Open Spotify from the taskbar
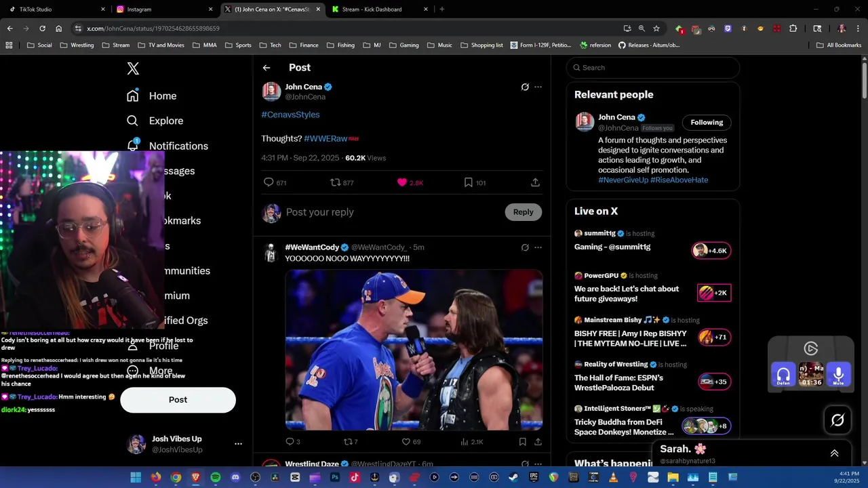This screenshot has height=488, width=868. (x=216, y=477)
